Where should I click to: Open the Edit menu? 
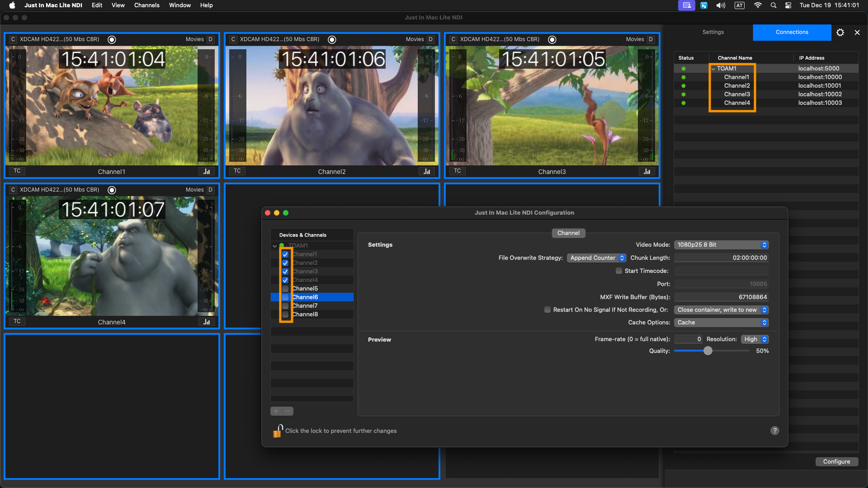97,5
